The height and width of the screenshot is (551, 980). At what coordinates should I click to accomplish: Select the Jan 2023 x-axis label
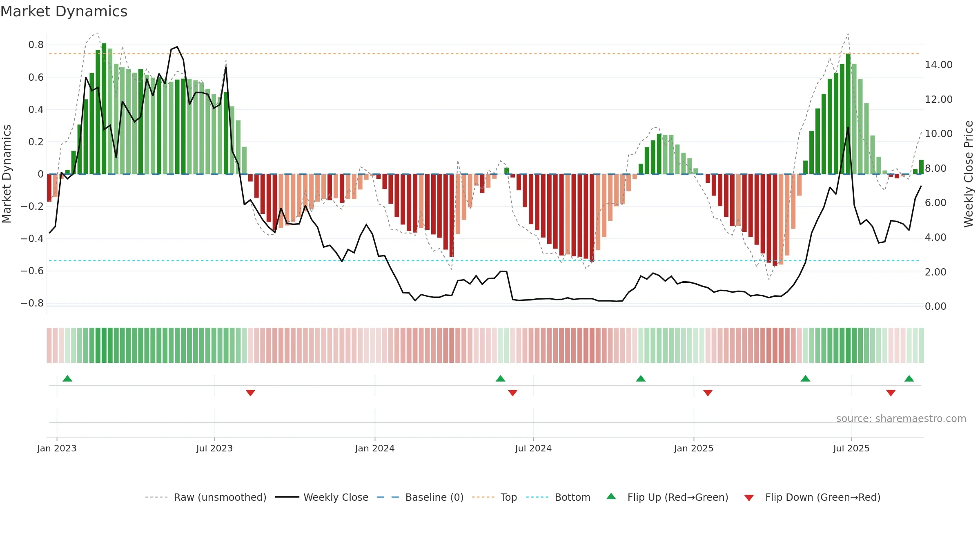(57, 448)
